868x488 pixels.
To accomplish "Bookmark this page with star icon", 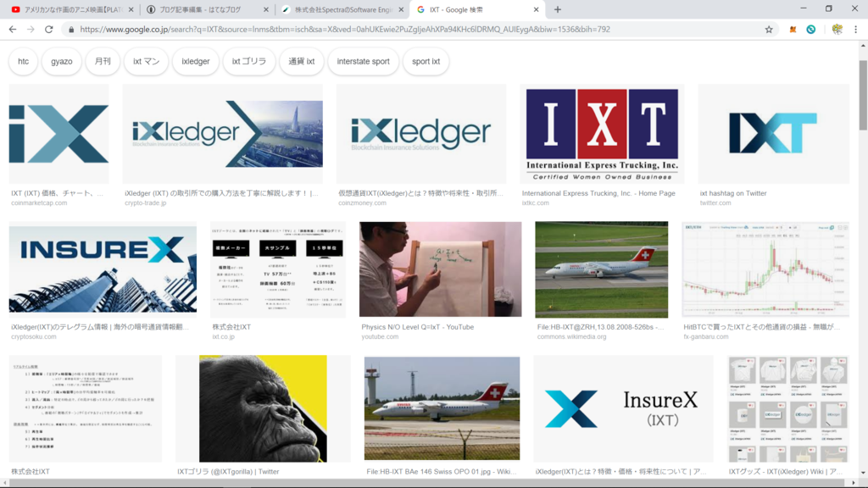I will [x=769, y=30].
